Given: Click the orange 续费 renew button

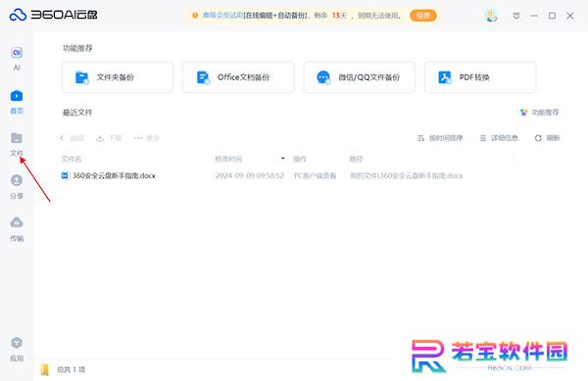Looking at the screenshot, I should point(423,16).
